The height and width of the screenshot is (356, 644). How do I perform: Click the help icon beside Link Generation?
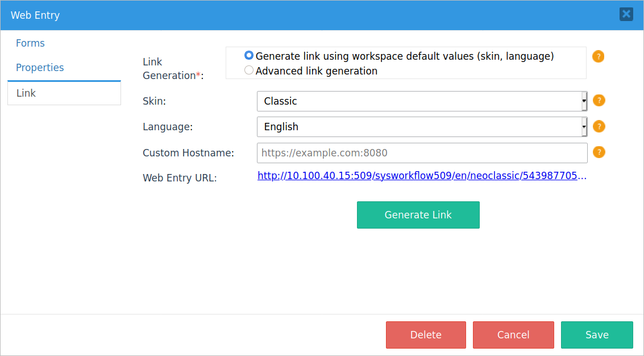pyautogui.click(x=598, y=57)
